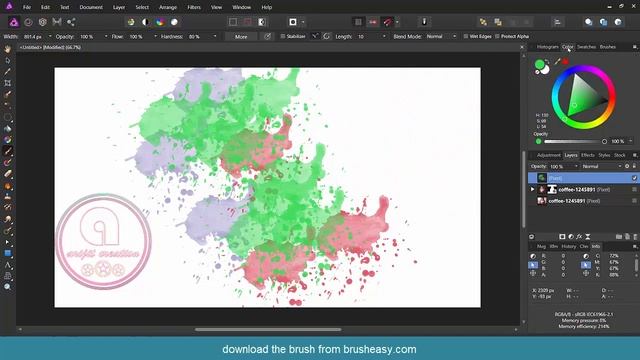Click the More brush settings button
640x360 pixels.
241,36
